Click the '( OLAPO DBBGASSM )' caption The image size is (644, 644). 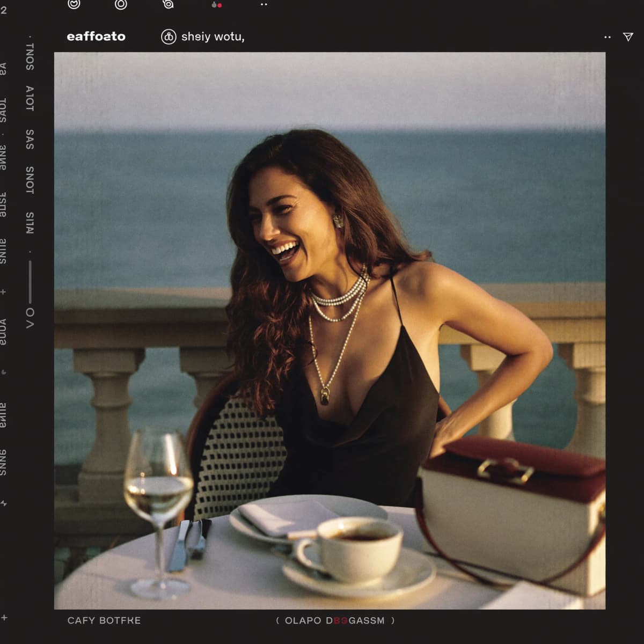click(x=335, y=620)
